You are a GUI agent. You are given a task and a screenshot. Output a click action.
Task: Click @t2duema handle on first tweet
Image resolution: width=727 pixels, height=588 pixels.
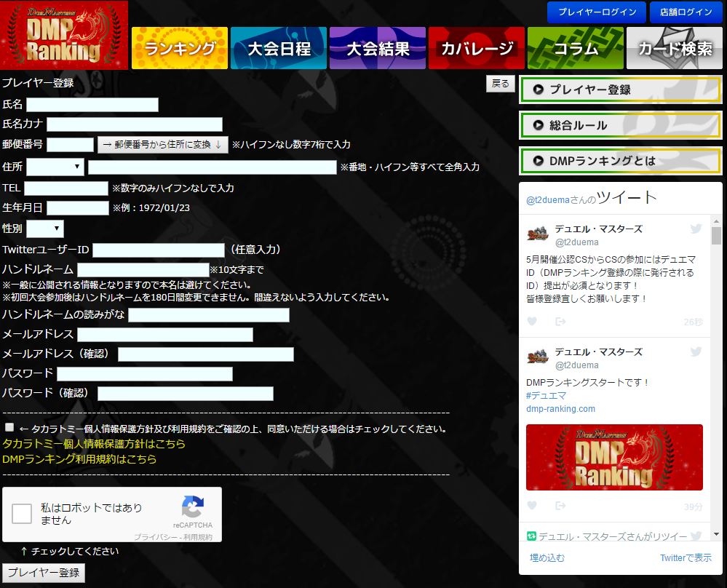coord(577,242)
